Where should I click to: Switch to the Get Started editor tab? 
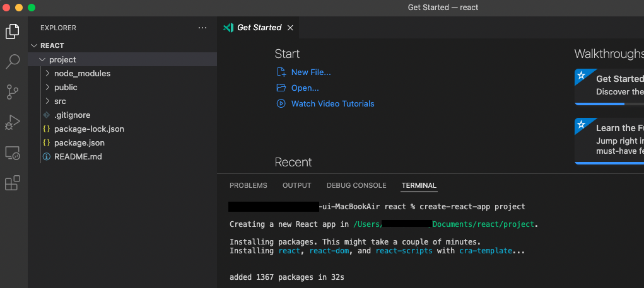click(x=258, y=28)
